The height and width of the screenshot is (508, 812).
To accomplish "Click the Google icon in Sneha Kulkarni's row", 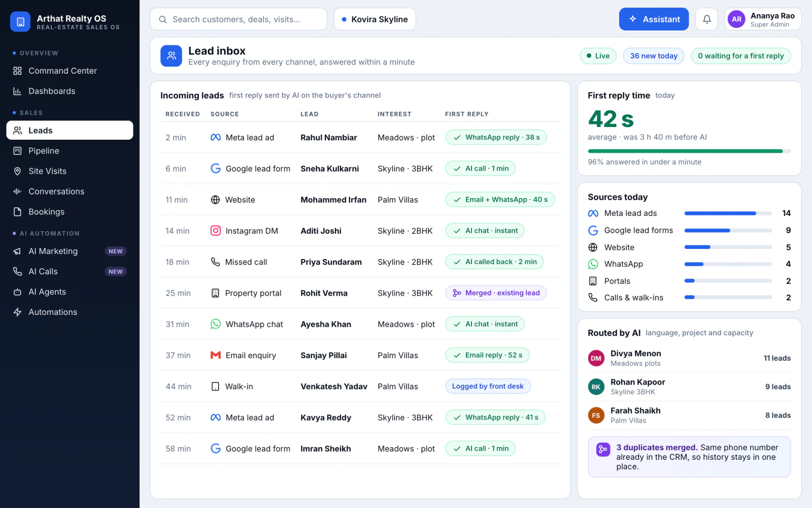I will pyautogui.click(x=216, y=169).
